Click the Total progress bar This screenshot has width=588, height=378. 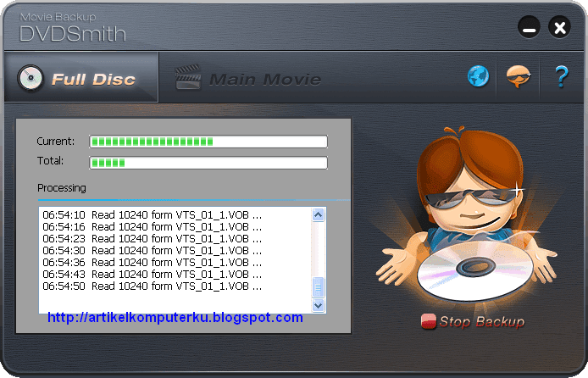[208, 163]
